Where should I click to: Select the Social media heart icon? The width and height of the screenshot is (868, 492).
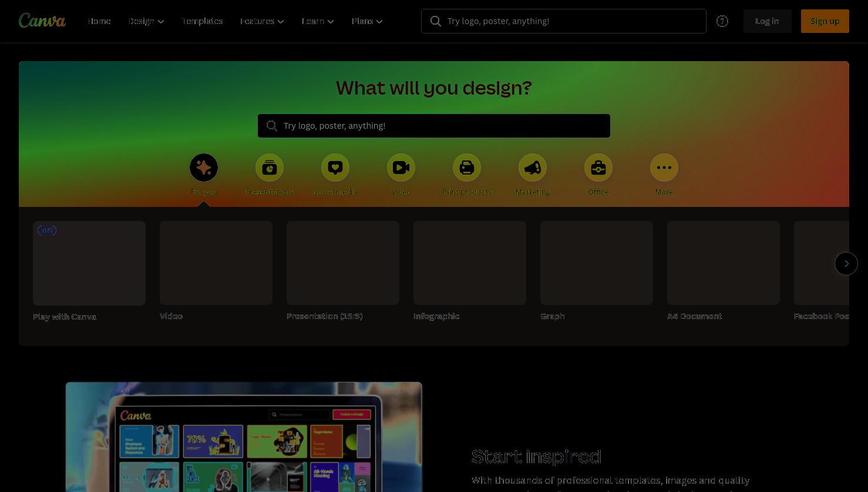click(x=335, y=168)
